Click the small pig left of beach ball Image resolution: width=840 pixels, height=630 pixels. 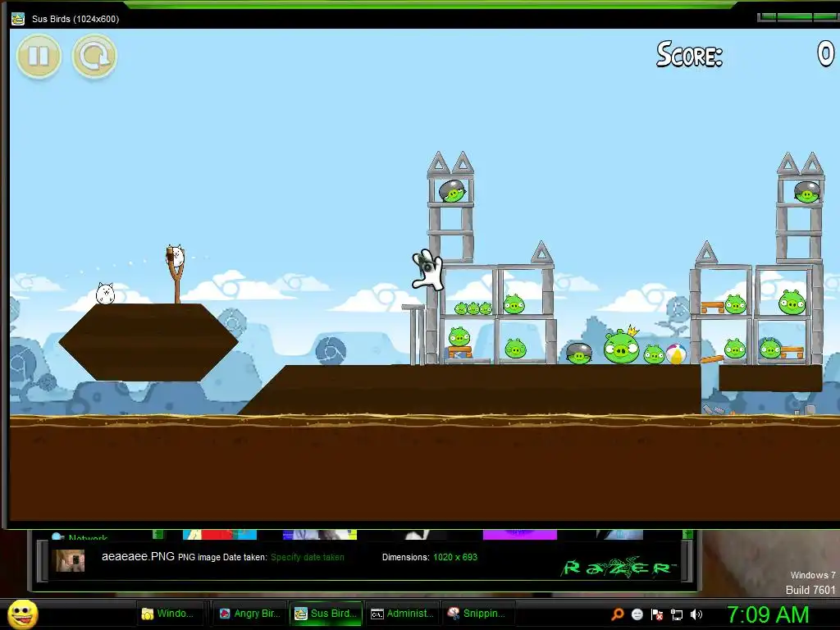click(654, 354)
